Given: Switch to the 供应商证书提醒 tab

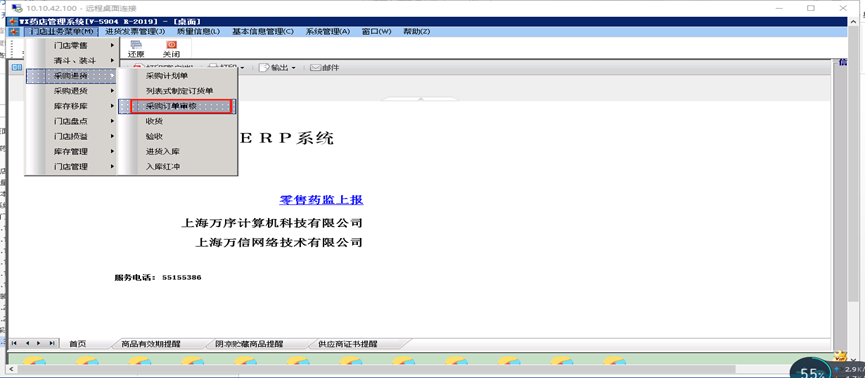Looking at the screenshot, I should point(348,343).
